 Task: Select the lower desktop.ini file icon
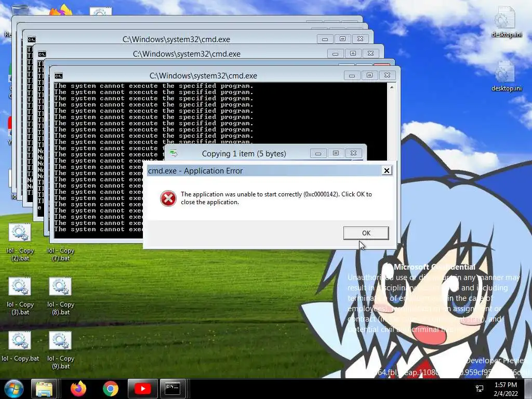point(506,76)
